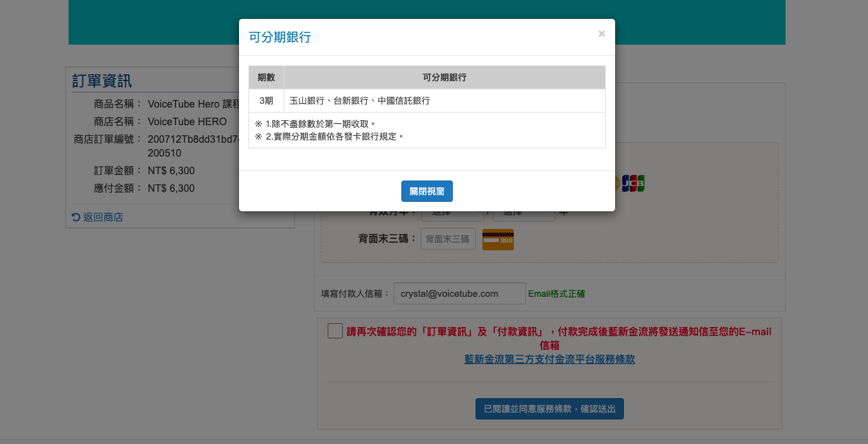Click the blue 關閉視窗 button

click(x=426, y=191)
